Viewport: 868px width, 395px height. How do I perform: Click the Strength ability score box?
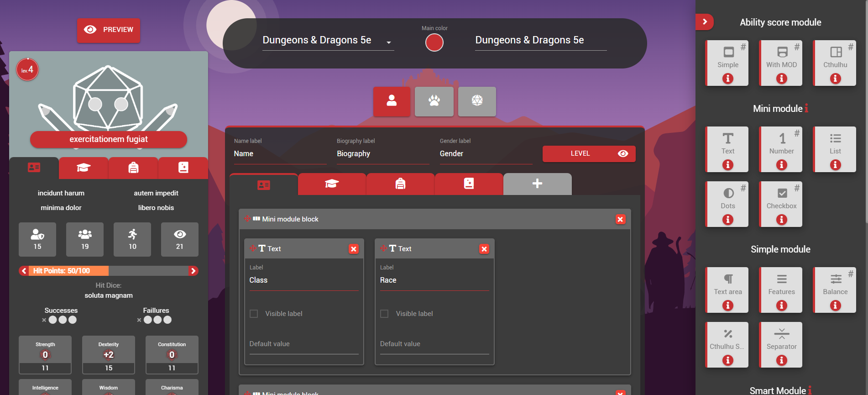[45, 355]
